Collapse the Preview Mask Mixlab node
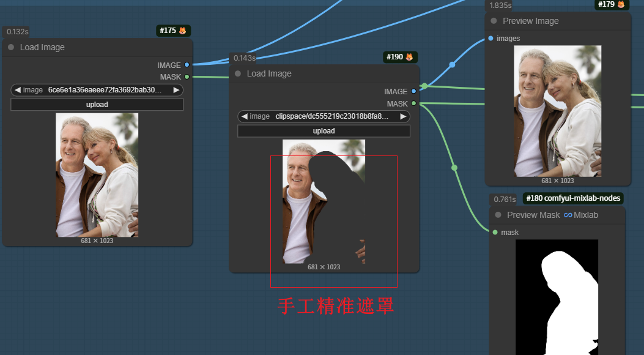Screen dimensions: 644x355 [x=497, y=215]
